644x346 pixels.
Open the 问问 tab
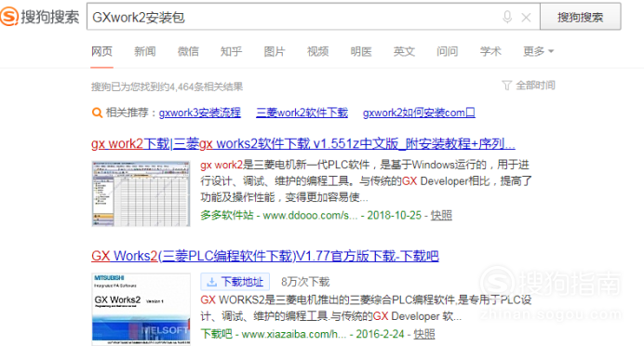click(x=448, y=51)
